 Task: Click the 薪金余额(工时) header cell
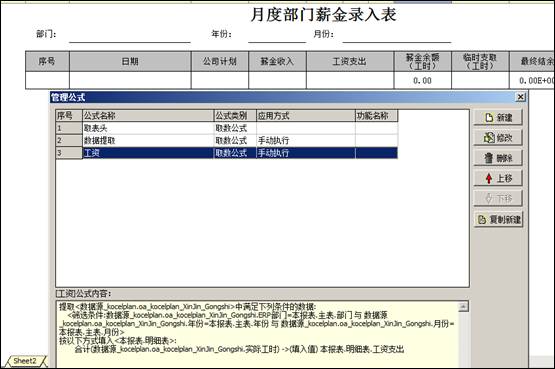(423, 61)
